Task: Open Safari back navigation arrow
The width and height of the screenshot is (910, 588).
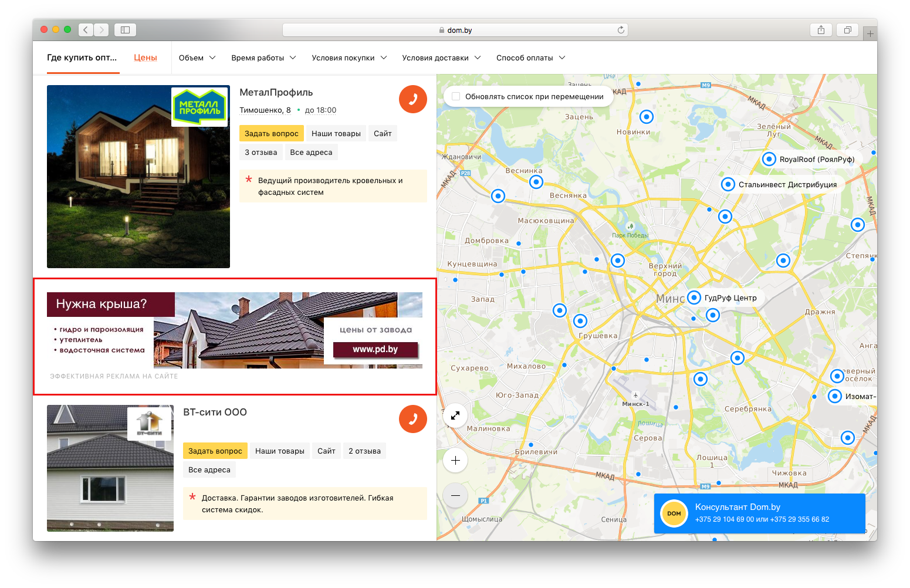Action: click(x=86, y=30)
